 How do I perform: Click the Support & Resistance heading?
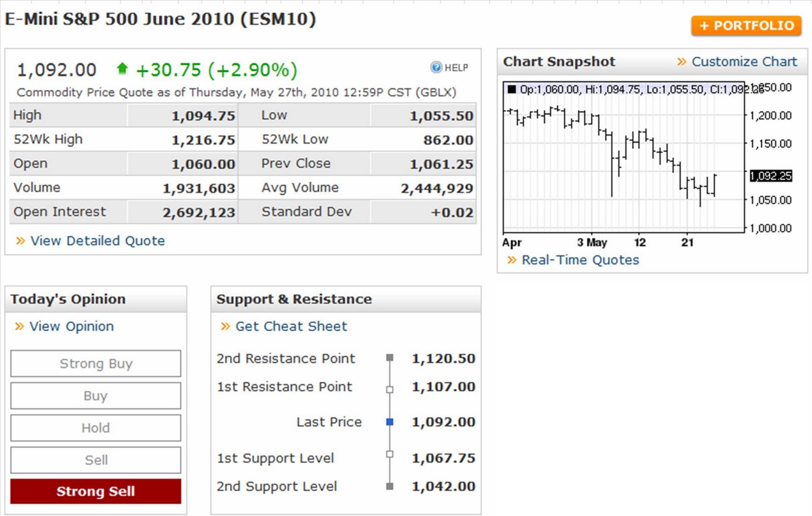click(x=294, y=299)
